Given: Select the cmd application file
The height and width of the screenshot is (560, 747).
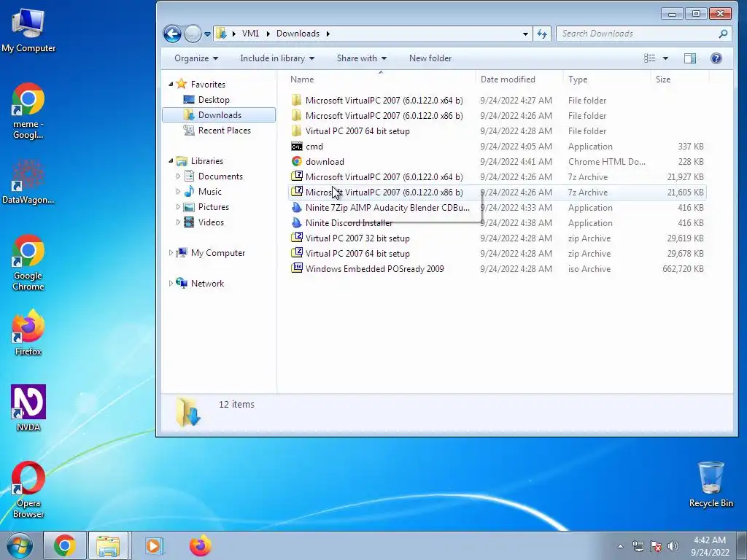Looking at the screenshot, I should [x=497, y=146].
